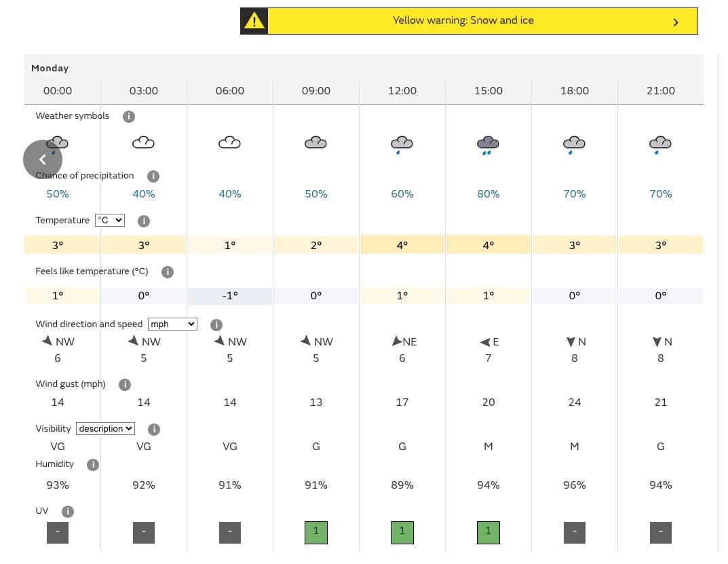
Task: Click the warning triangle icon
Action: 254,21
